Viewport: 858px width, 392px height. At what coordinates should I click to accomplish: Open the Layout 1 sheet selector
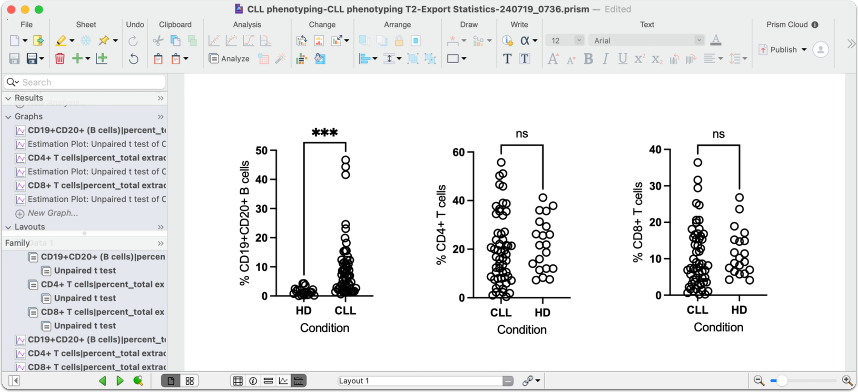point(425,381)
